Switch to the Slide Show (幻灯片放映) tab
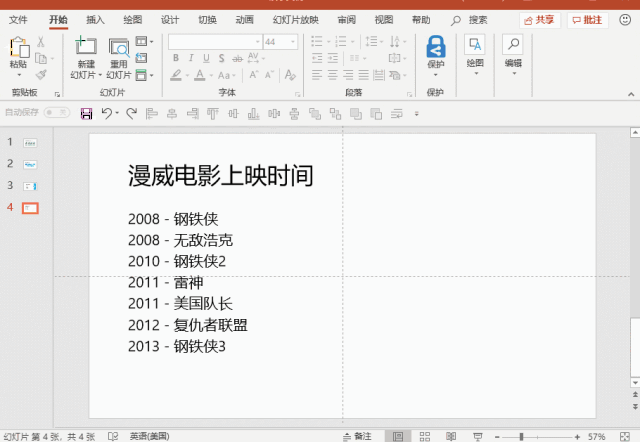The height and width of the screenshot is (442, 640). (x=296, y=20)
